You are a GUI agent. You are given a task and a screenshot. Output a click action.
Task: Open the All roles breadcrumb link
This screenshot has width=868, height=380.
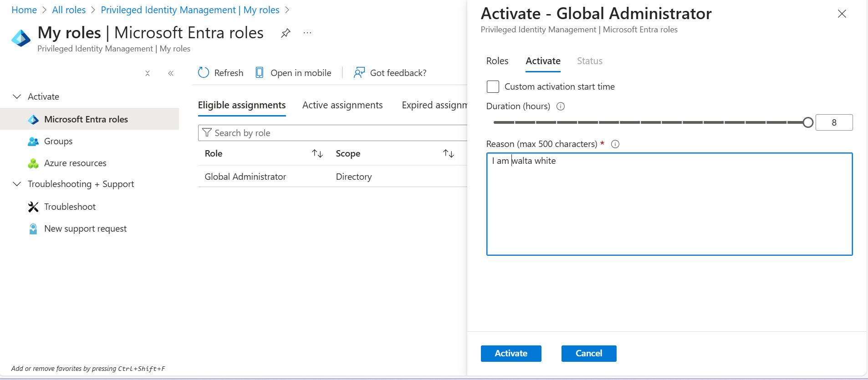pyautogui.click(x=69, y=10)
